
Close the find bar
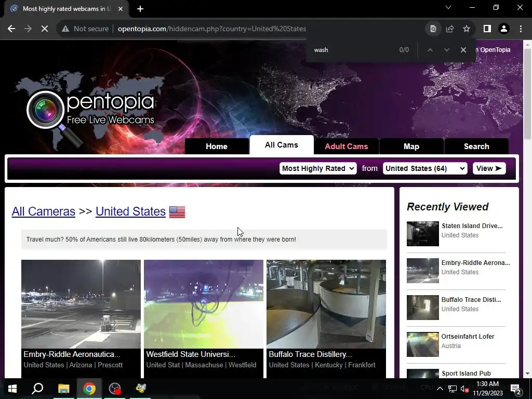463,50
